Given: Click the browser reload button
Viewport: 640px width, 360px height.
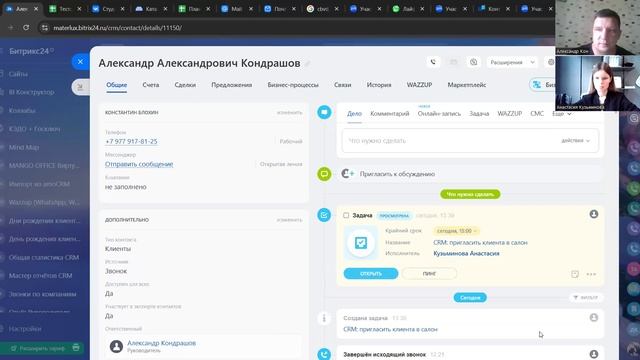Looking at the screenshot, I should pyautogui.click(x=26, y=28).
